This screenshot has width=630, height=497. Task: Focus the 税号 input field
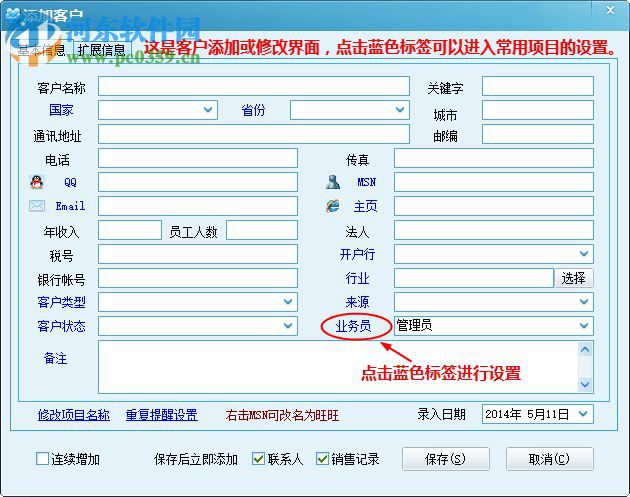[x=198, y=254]
